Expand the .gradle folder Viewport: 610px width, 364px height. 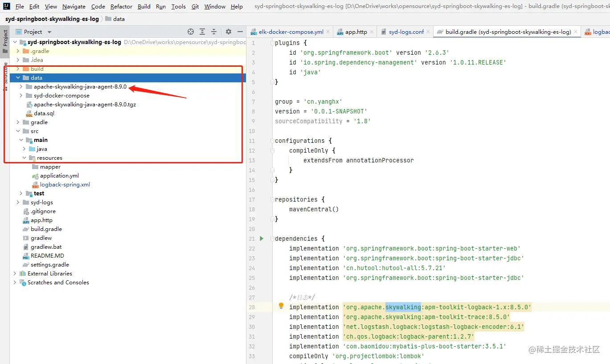point(18,51)
